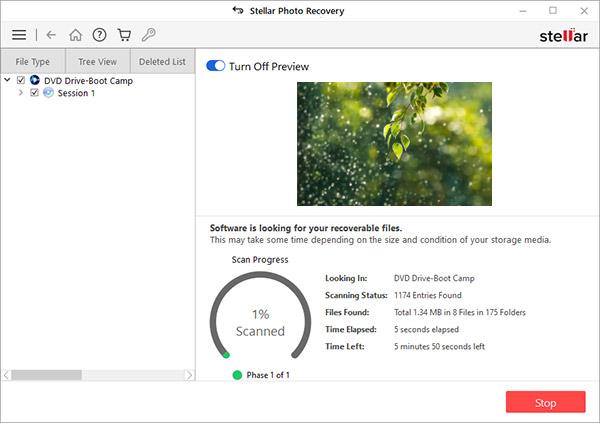Viewport: 600px width, 423px height.
Task: Switch to the File Type tab
Action: pos(32,61)
